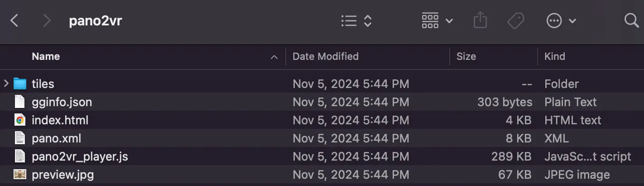Expand the tiles folder disclosure arrow
This screenshot has height=186, width=644.
6,83
